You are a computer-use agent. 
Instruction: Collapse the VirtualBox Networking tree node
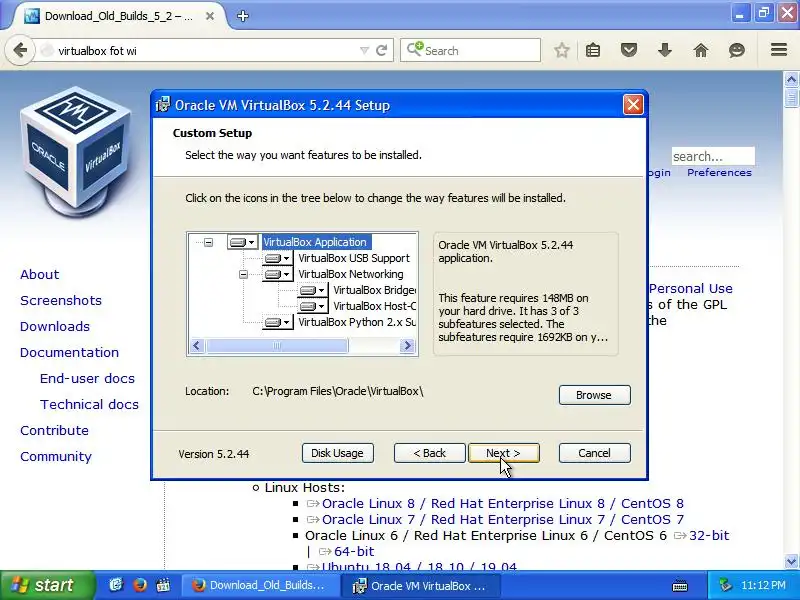[243, 274]
